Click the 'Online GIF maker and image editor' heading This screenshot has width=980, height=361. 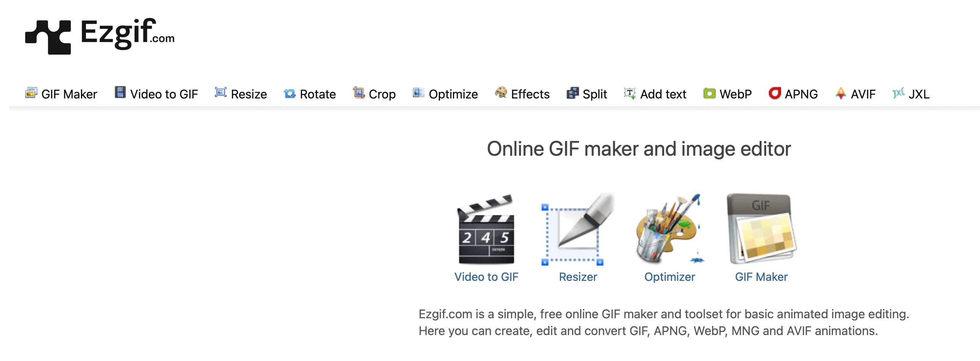pos(639,149)
